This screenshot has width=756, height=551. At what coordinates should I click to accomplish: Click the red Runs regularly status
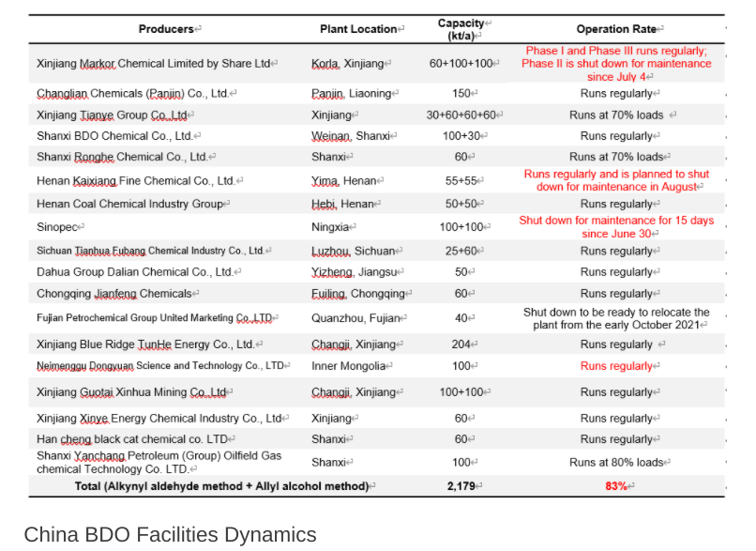(x=616, y=366)
